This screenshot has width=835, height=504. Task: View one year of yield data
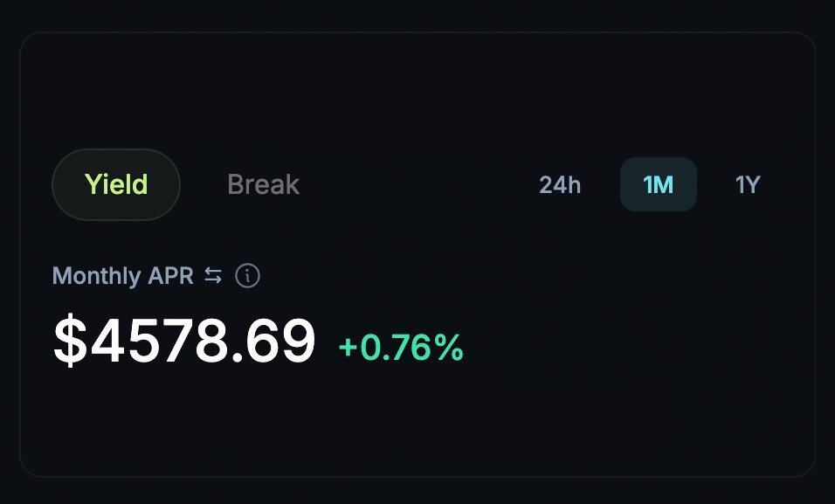point(748,184)
